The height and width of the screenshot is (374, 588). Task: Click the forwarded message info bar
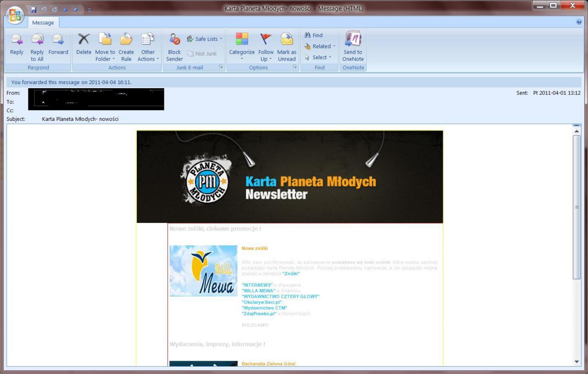294,82
